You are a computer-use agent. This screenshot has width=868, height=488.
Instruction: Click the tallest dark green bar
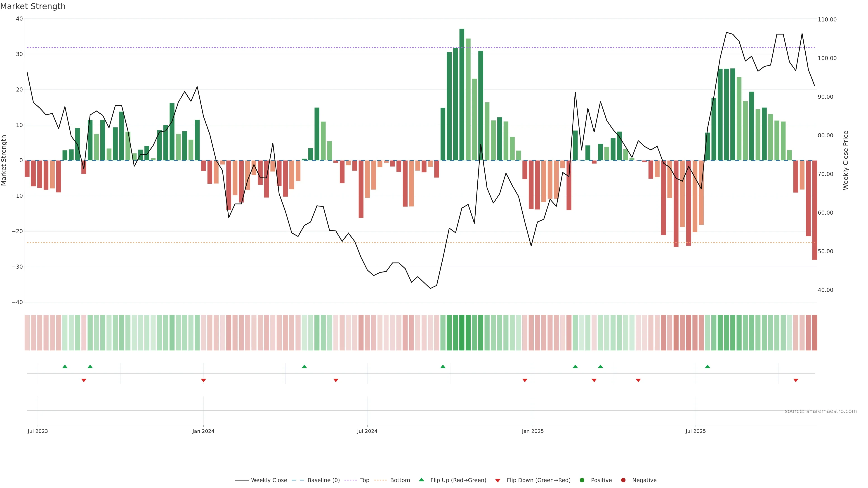(462, 94)
